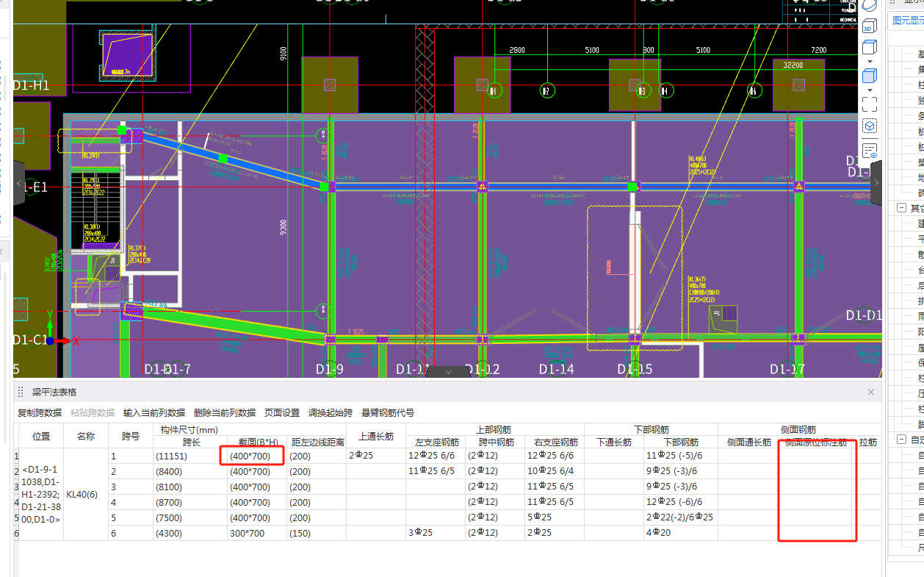
Task: Click the 下通长筋 column header
Action: click(x=614, y=442)
